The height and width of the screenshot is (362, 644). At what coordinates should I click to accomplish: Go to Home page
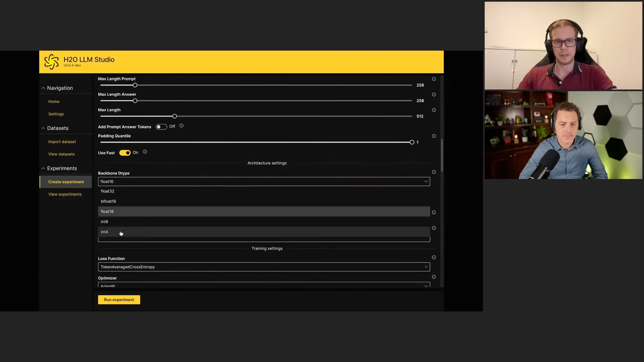[x=54, y=102]
